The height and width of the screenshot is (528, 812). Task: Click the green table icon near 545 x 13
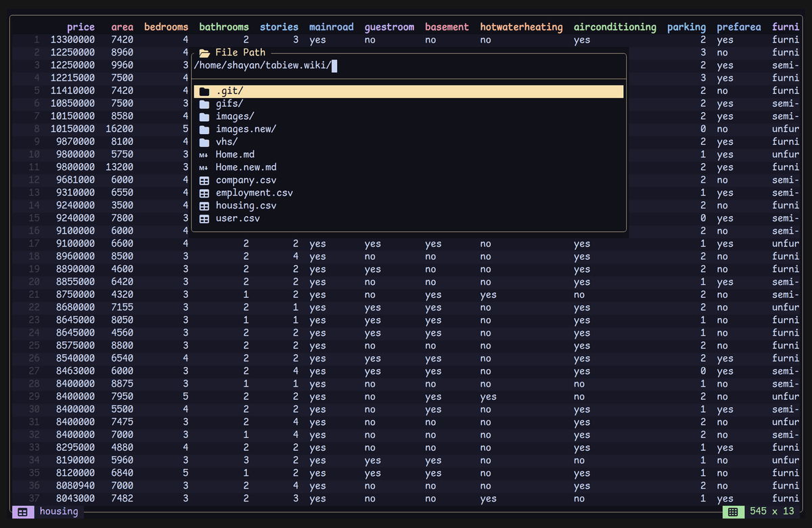[732, 512]
